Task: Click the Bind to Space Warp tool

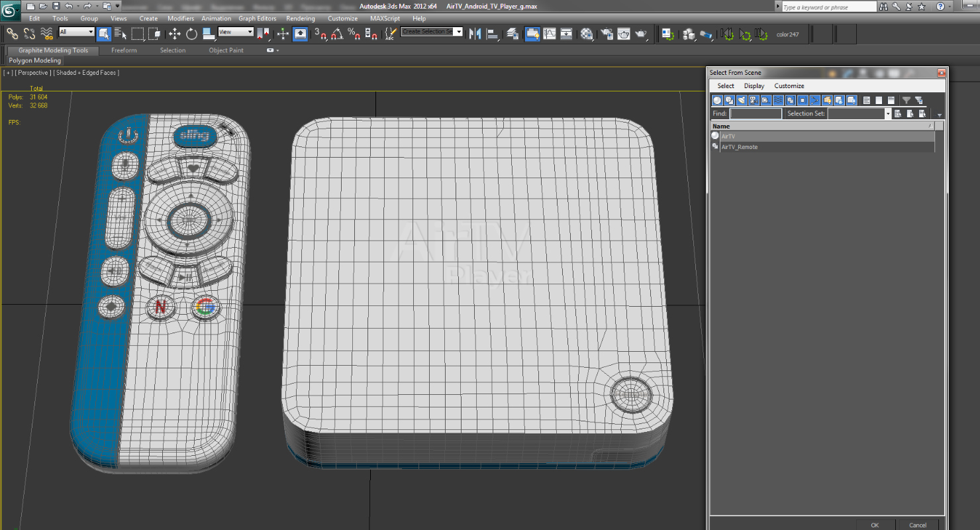Action: (x=46, y=34)
